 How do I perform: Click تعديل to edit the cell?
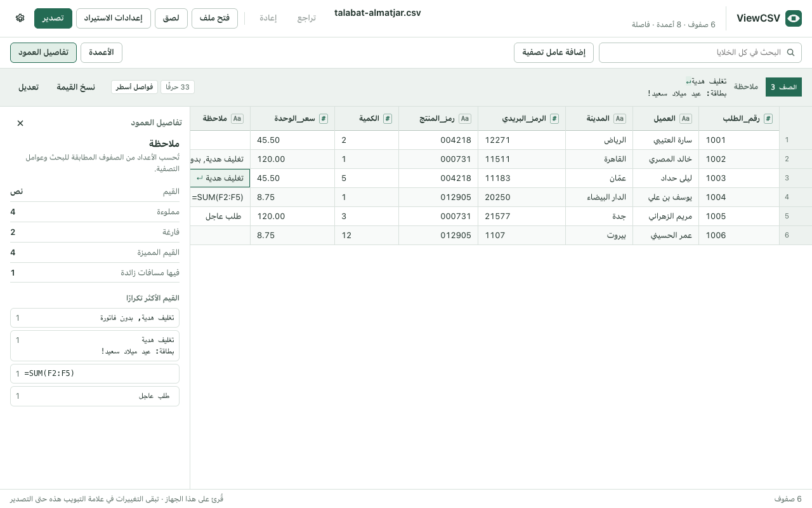29,87
